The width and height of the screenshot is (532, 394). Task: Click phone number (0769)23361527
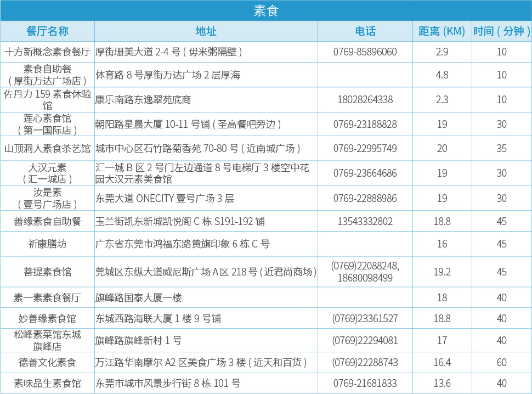pyautogui.click(x=365, y=318)
